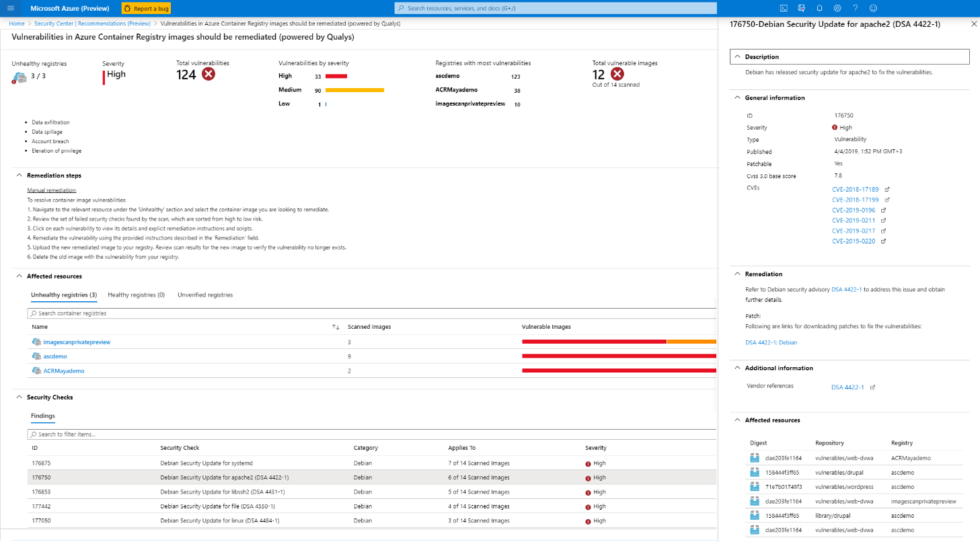
Task: Close the DSA 4422-1 details pane
Action: click(973, 24)
